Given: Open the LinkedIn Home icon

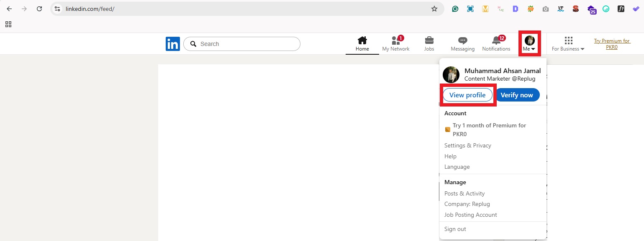Looking at the screenshot, I should [x=362, y=41].
